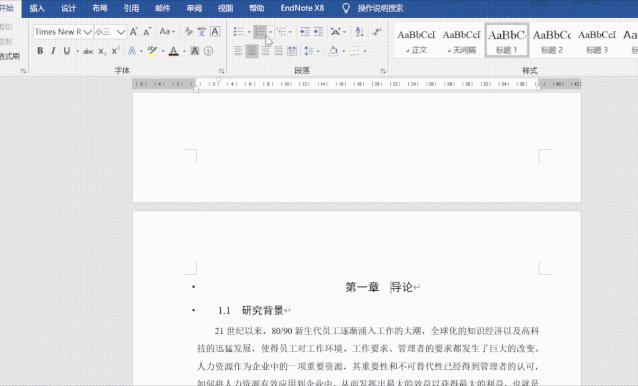
Task: Expand the numbering list dropdown arrow
Action: (270, 32)
